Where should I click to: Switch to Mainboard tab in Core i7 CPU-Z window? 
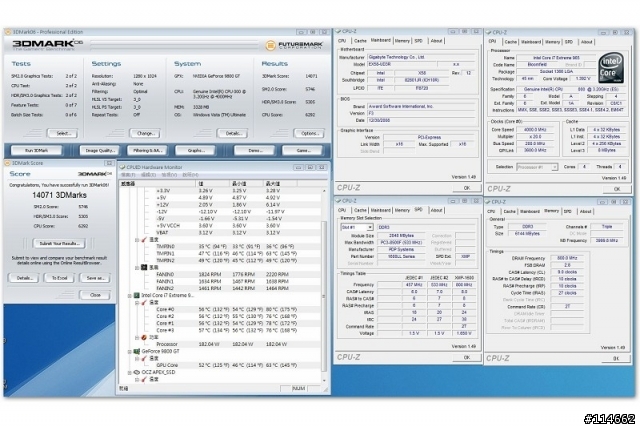(x=531, y=42)
